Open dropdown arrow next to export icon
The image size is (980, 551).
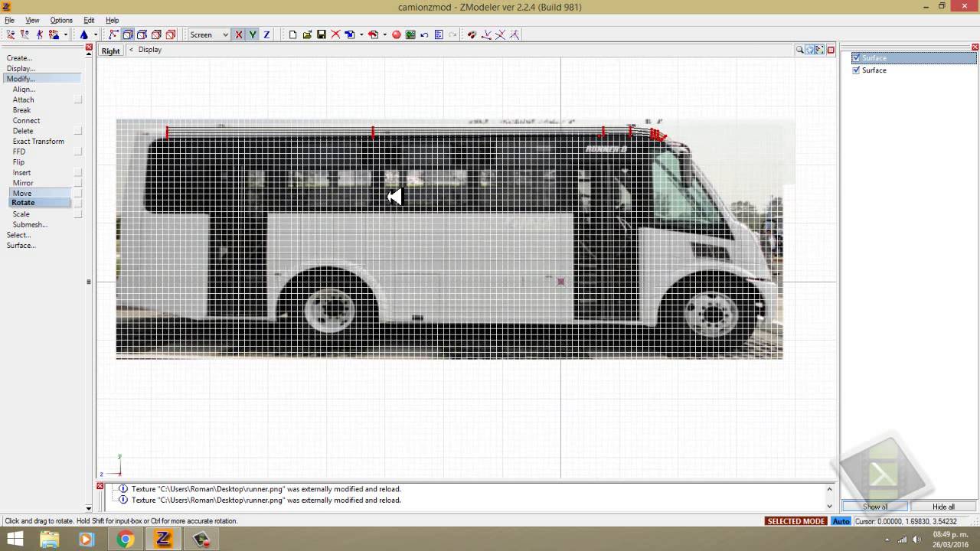point(385,34)
